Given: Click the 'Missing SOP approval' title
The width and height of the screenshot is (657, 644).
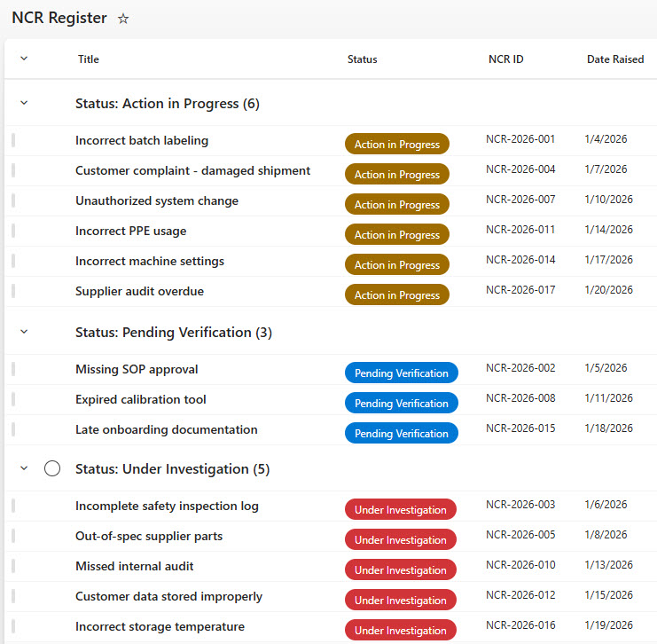Looking at the screenshot, I should point(137,369).
